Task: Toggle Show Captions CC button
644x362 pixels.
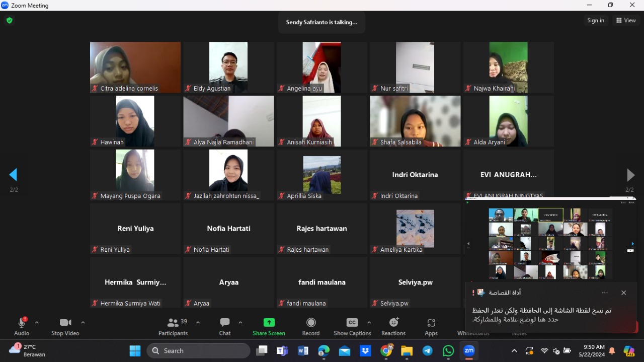Action: 352,326
